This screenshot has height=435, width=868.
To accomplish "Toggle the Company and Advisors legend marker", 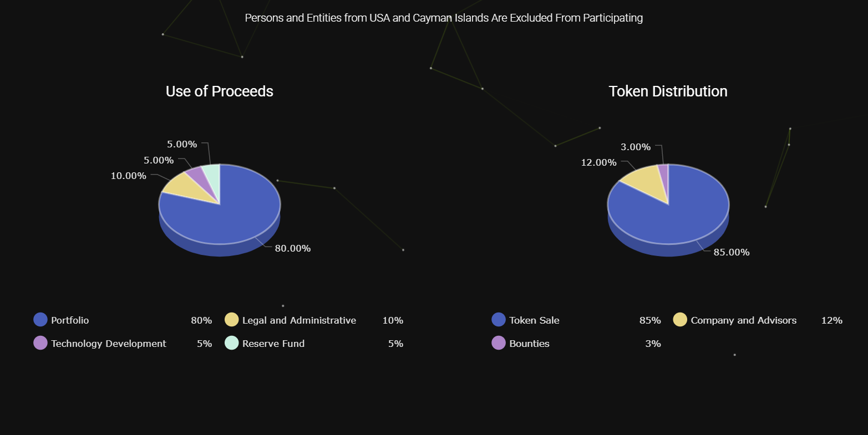I will click(680, 320).
